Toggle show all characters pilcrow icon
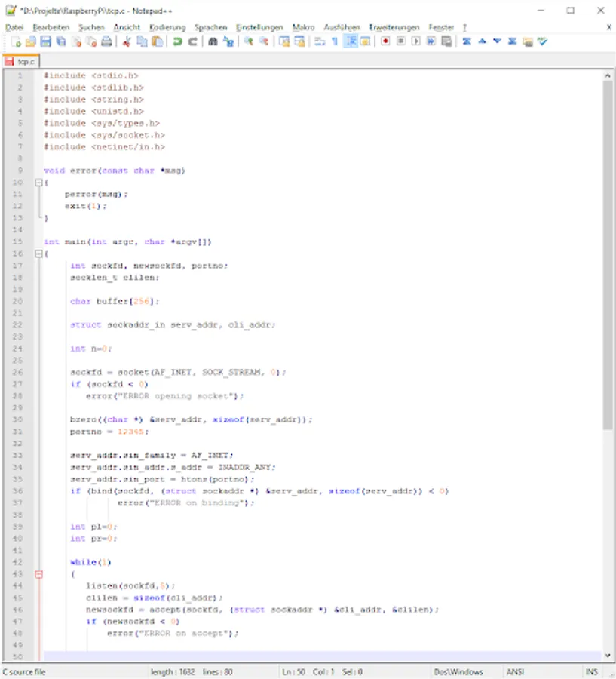The image size is (616, 679). pos(335,41)
